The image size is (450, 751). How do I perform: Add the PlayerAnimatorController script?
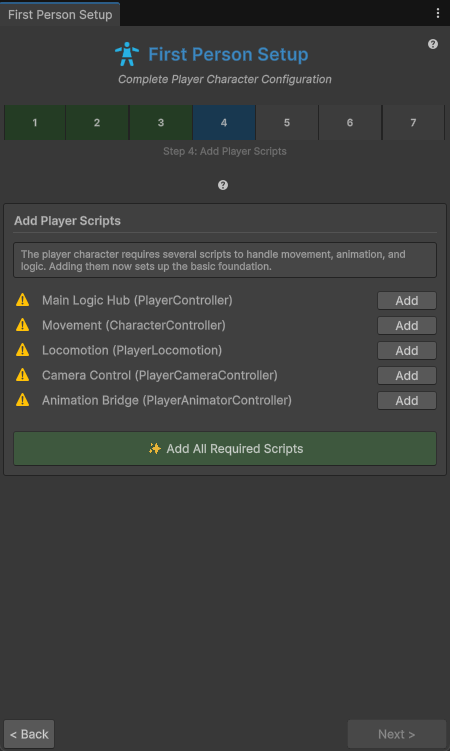click(x=407, y=400)
